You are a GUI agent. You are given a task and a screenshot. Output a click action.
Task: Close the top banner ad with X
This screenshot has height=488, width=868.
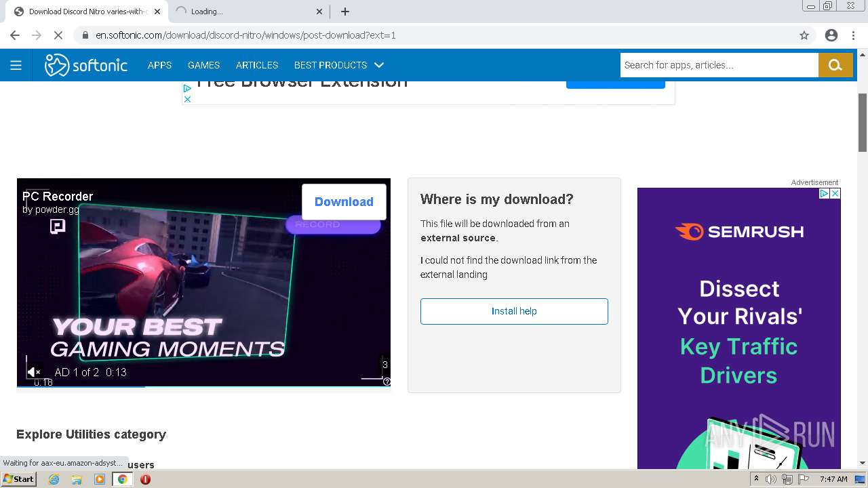(x=187, y=99)
